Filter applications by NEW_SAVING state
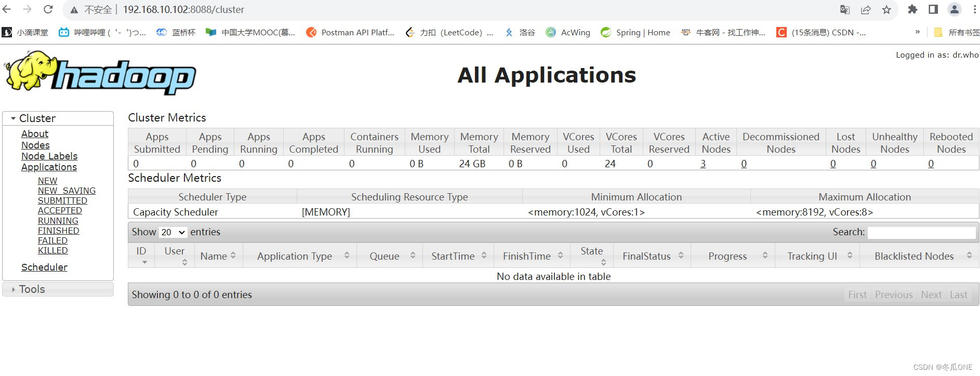Viewport: 980px width, 376px height. [x=67, y=191]
